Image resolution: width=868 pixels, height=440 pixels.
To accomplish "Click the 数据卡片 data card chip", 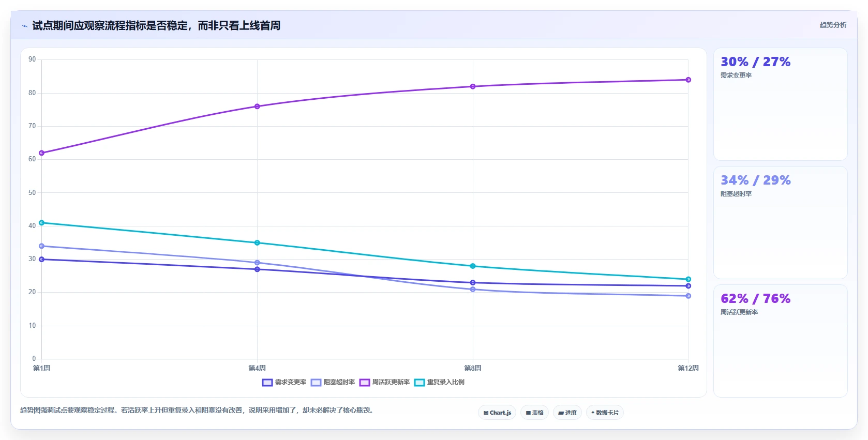I will click(605, 413).
